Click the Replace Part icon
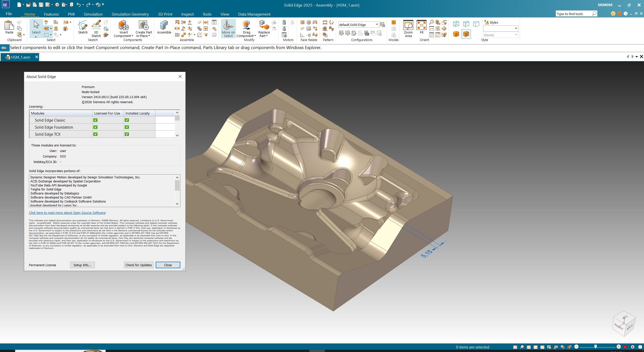 (264, 25)
